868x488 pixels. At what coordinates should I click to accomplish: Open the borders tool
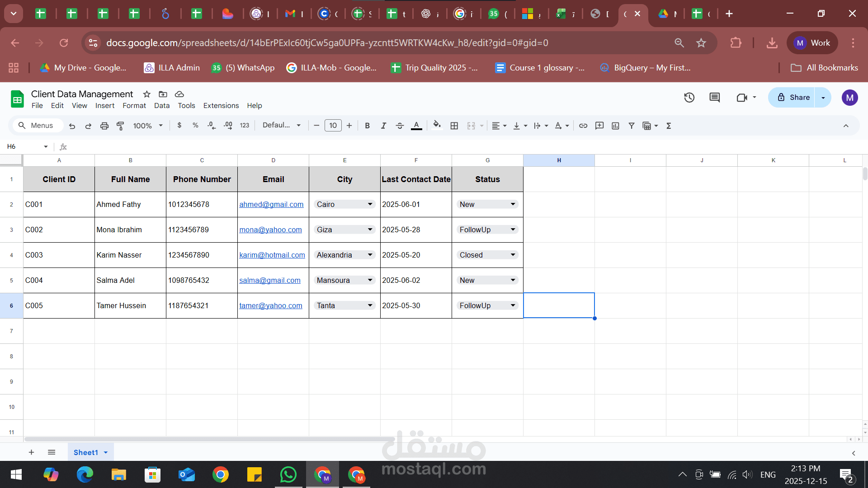tap(454, 126)
